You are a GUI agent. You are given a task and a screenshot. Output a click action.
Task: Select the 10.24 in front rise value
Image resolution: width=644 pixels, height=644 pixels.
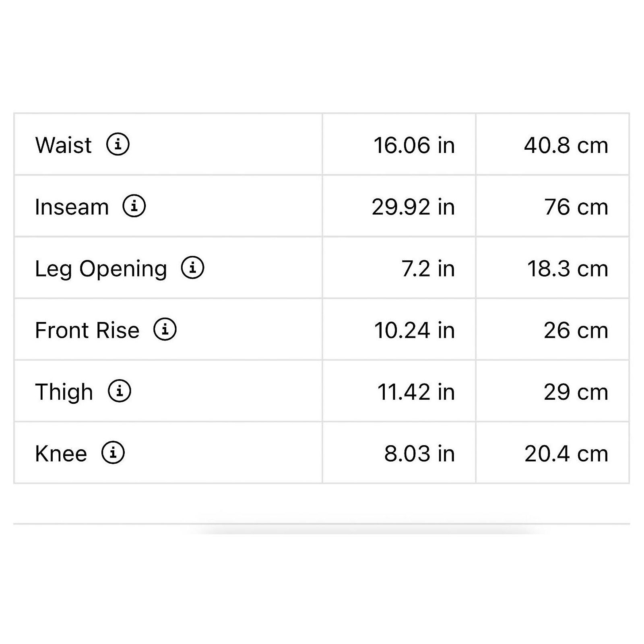pos(414,330)
